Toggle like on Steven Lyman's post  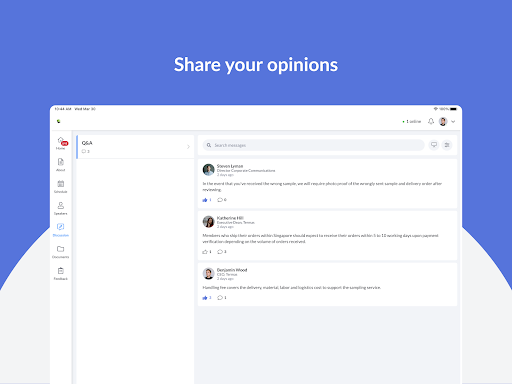205,200
